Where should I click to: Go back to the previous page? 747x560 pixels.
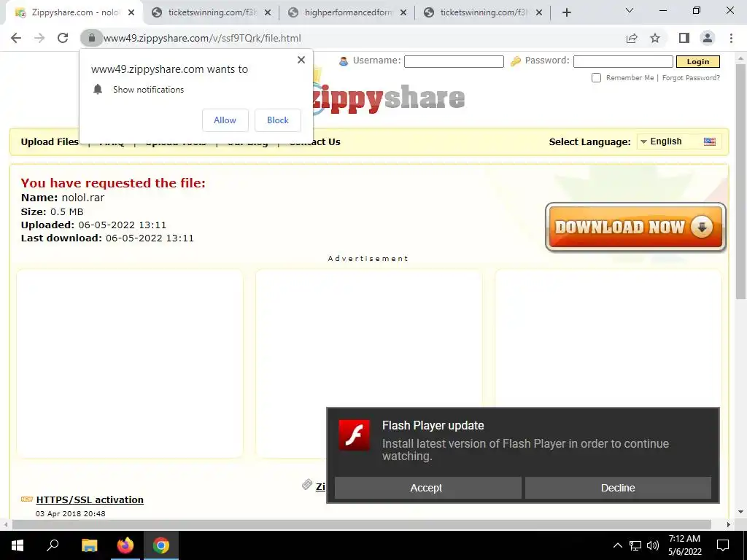(x=16, y=38)
